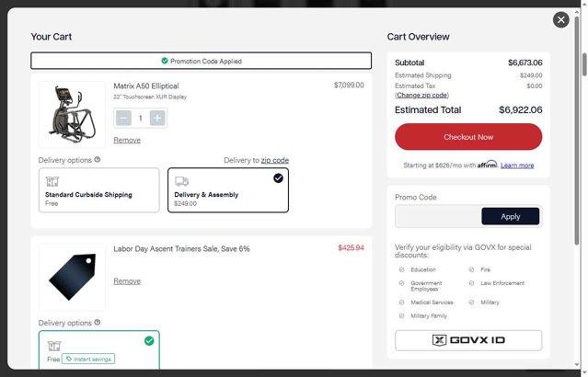
Task: Click the cart dialog vertical scrollbar
Action: tap(577, 131)
